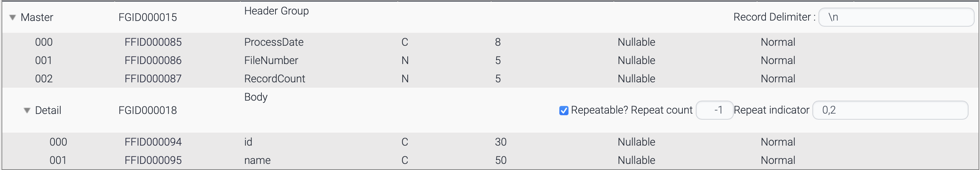Image resolution: width=980 pixels, height=170 pixels.
Task: Click Nullable on the RecordCount row
Action: 636,79
